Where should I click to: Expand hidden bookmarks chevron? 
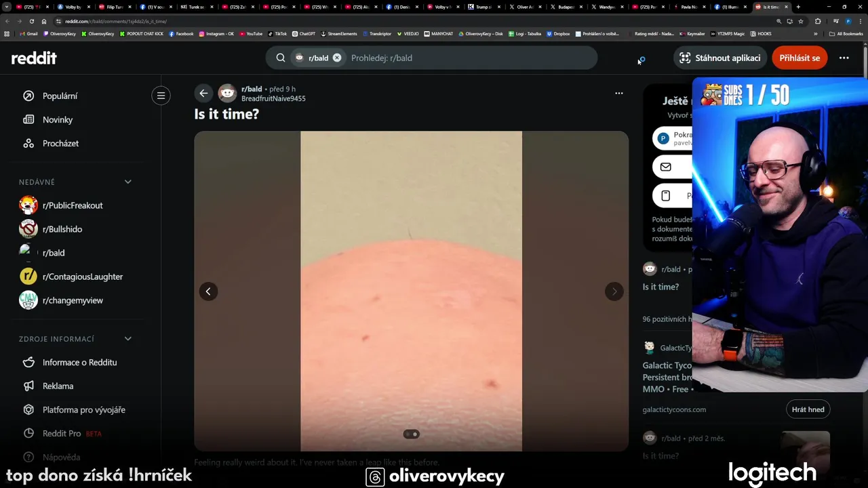[x=816, y=33]
